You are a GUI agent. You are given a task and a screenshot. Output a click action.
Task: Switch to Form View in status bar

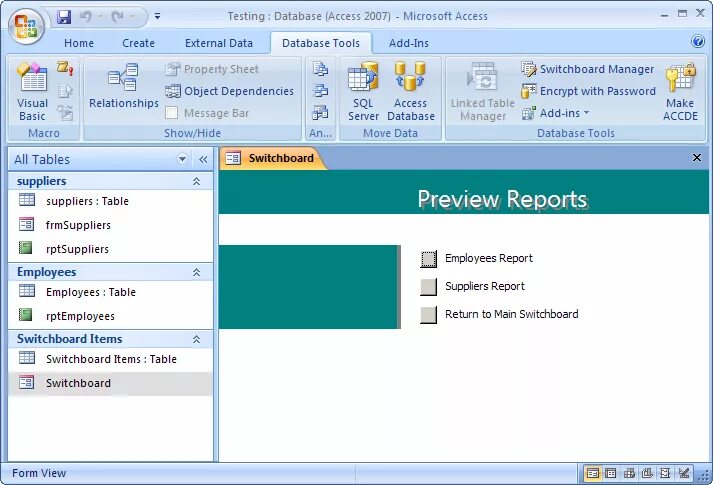click(592, 473)
